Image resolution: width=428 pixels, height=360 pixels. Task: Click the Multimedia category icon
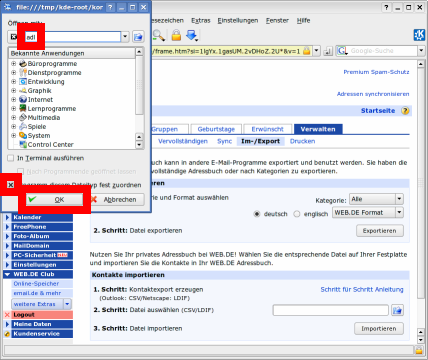click(x=23, y=117)
